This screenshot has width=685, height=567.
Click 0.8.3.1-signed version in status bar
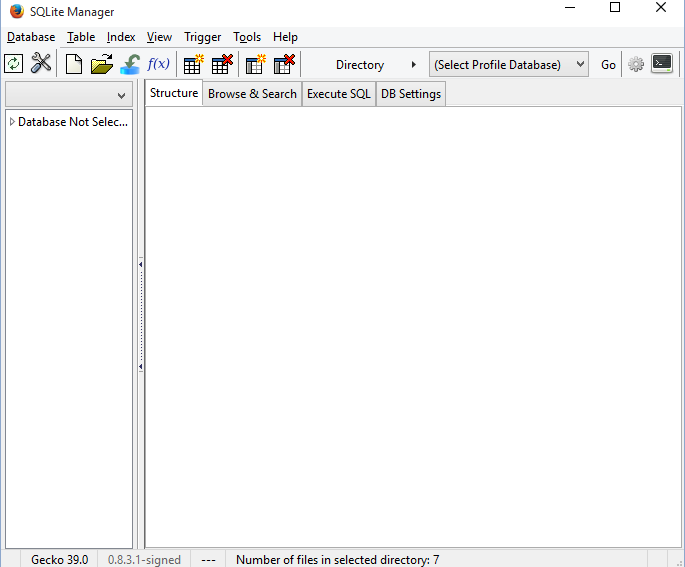click(x=144, y=559)
